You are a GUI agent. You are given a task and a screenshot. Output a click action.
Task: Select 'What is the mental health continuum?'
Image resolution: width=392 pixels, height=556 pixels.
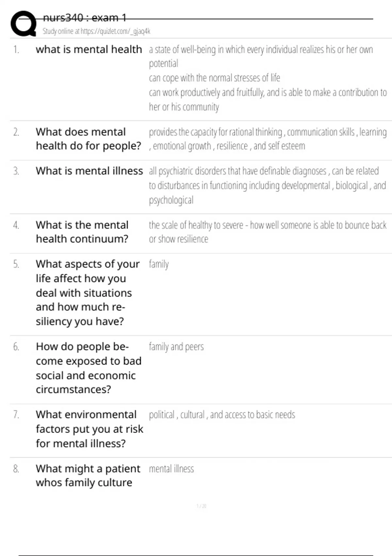(x=82, y=232)
